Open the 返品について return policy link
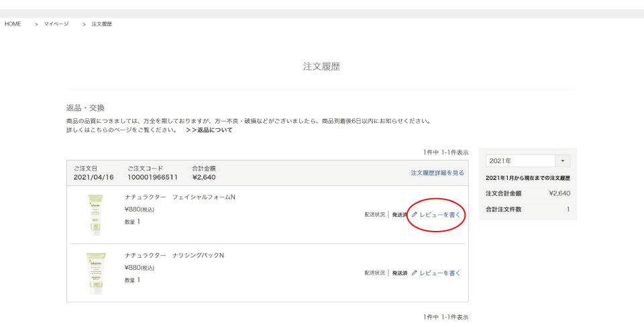644x327 pixels. point(209,130)
